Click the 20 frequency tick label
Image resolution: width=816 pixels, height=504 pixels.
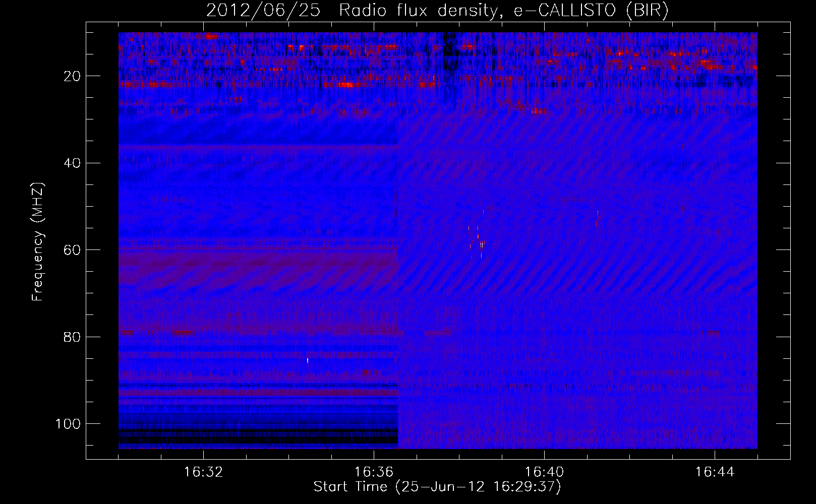tap(73, 76)
